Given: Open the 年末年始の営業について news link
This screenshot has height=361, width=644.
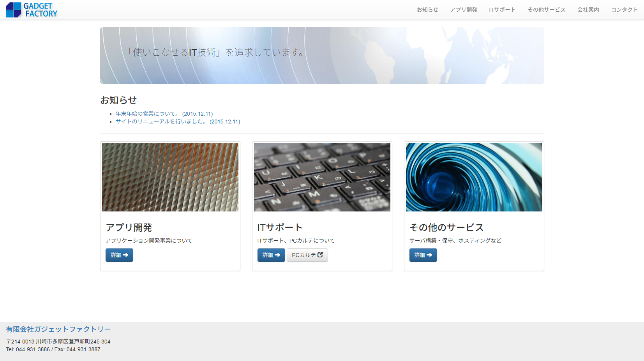Looking at the screenshot, I should 164,114.
